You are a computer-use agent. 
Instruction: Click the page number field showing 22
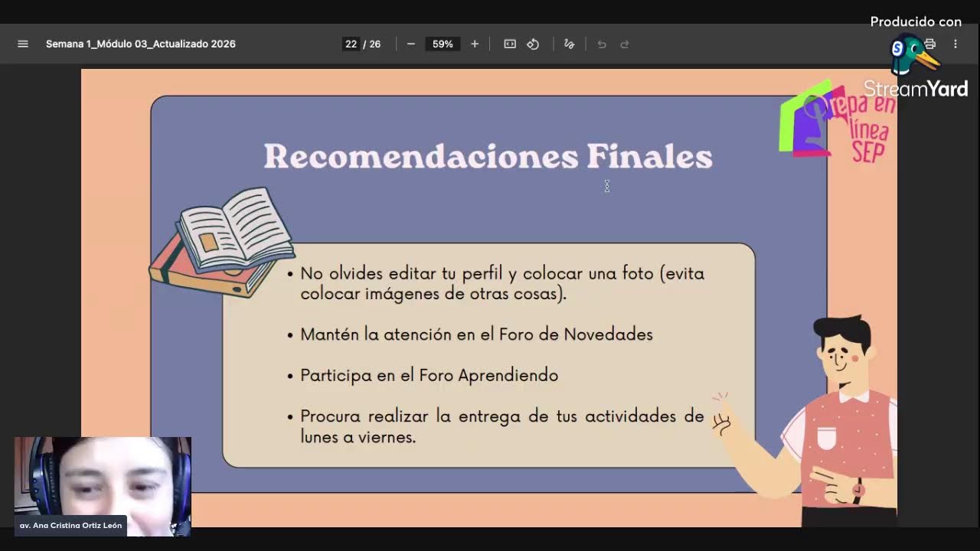[x=351, y=44]
